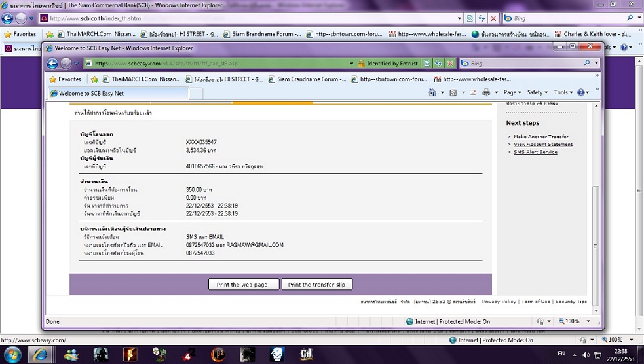Open Windows Live Messenger taskbar icon
The height and width of the screenshot is (364, 644).
pos(71,354)
